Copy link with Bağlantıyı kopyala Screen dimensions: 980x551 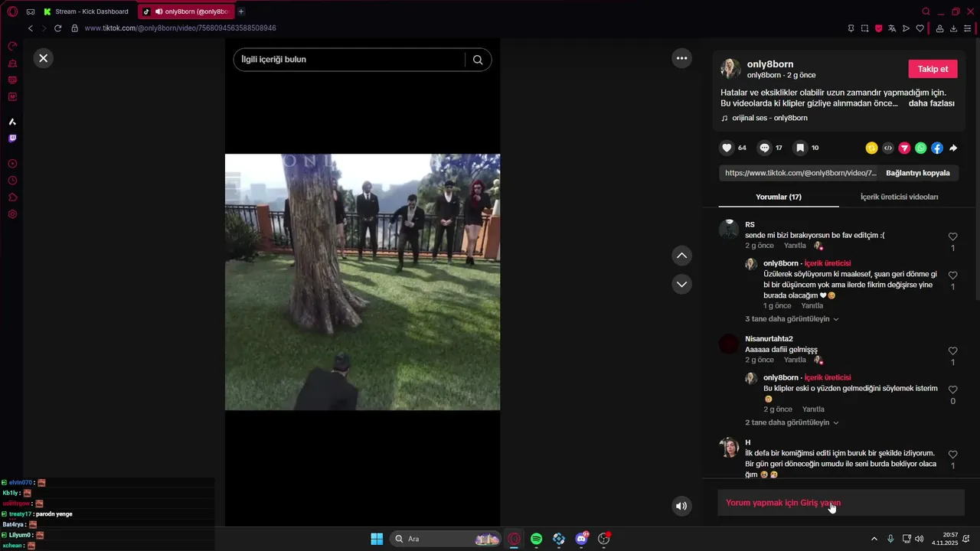(x=917, y=173)
